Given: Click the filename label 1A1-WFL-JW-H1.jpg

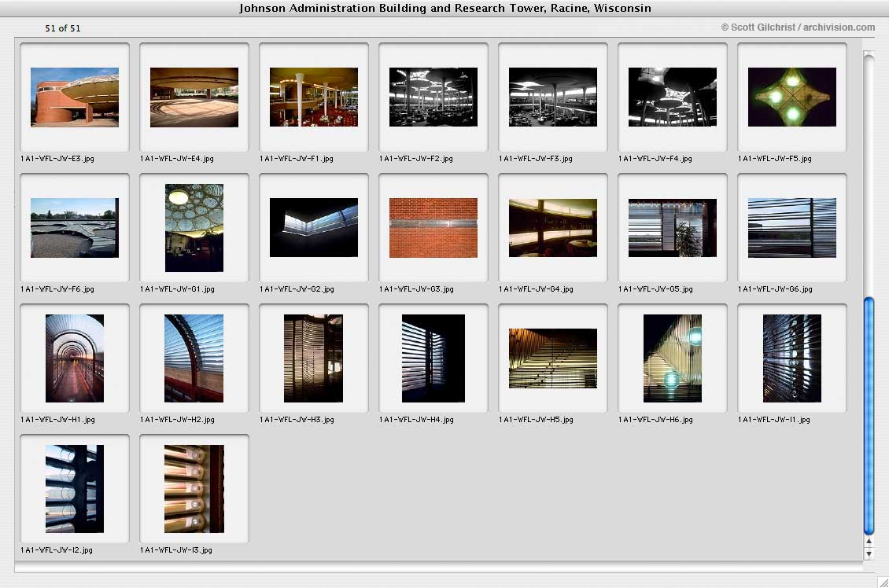Looking at the screenshot, I should (x=58, y=420).
